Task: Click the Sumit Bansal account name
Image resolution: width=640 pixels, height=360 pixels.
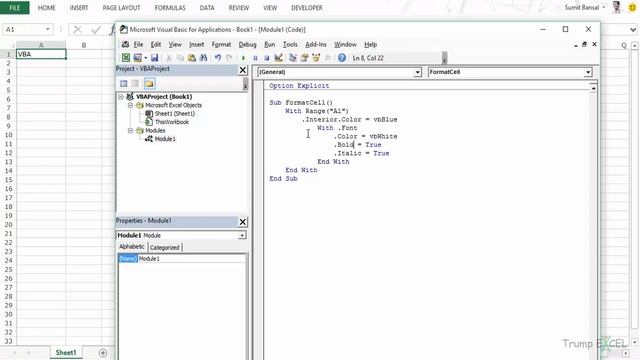Action: click(582, 7)
